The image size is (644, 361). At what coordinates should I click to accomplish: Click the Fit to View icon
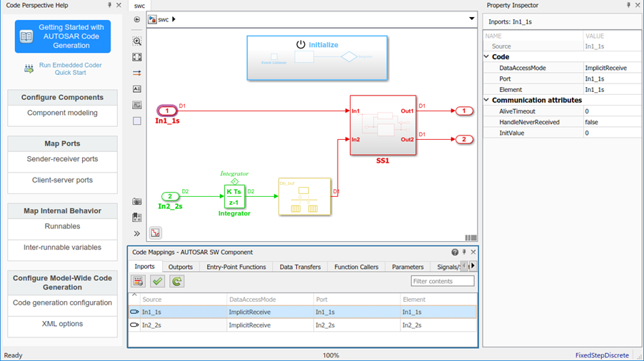tap(137, 57)
